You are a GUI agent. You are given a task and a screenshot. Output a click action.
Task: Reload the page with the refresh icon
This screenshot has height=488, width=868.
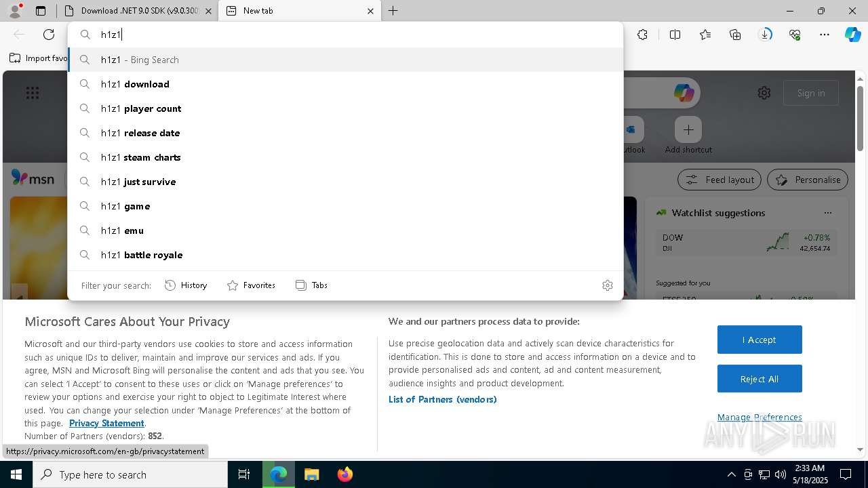pos(49,35)
